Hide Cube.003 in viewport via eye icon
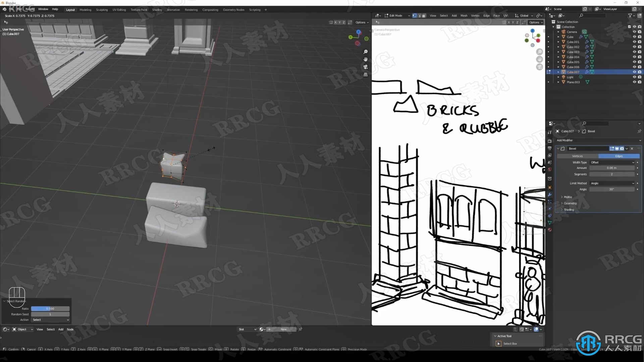Viewport: 644px width, 362px height. coord(634,52)
